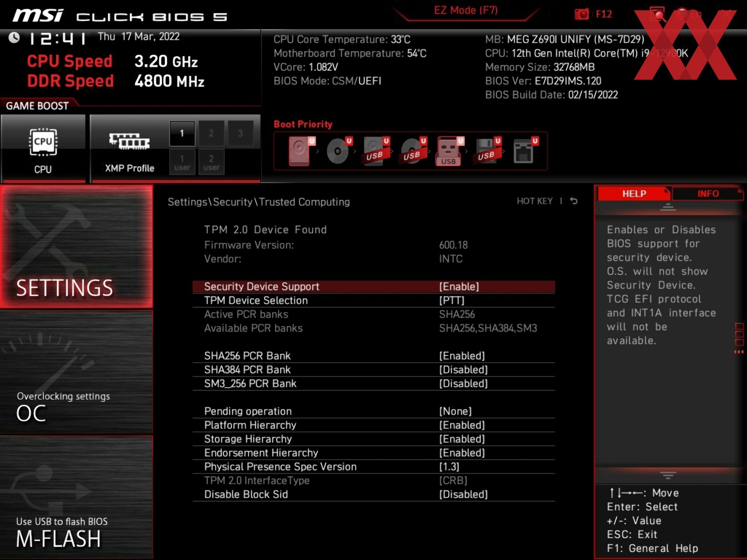Click the USB floppy boot device icon
The width and height of the screenshot is (747, 560).
pos(487,151)
